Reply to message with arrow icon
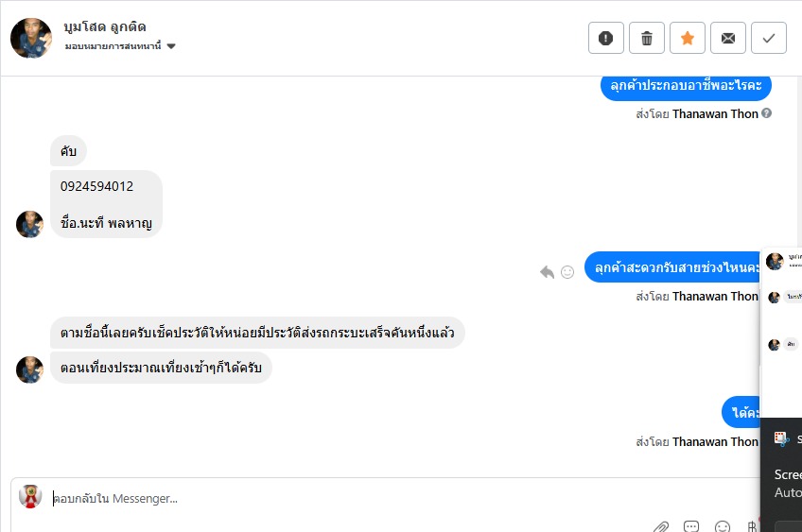802x532 pixels. click(547, 272)
